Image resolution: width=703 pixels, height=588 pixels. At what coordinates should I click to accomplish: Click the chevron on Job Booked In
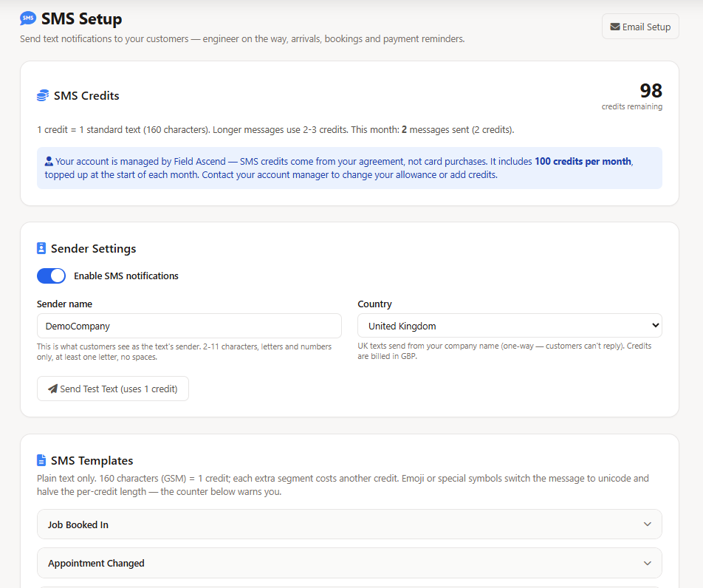pos(648,524)
